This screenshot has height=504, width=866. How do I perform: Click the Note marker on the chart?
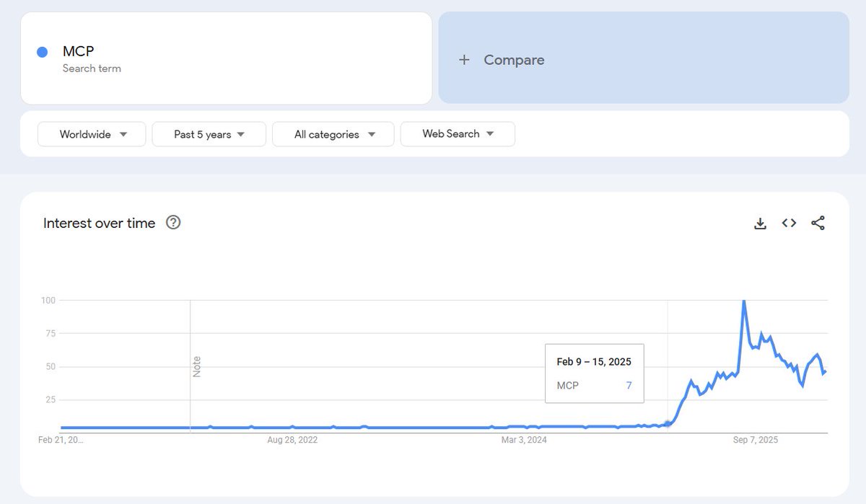(196, 366)
